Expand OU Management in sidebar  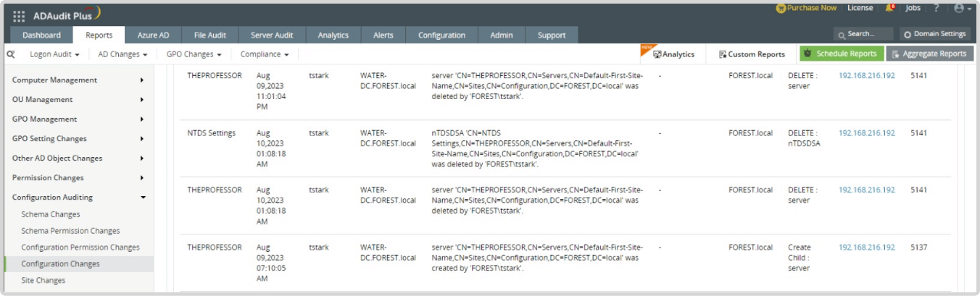tap(78, 100)
